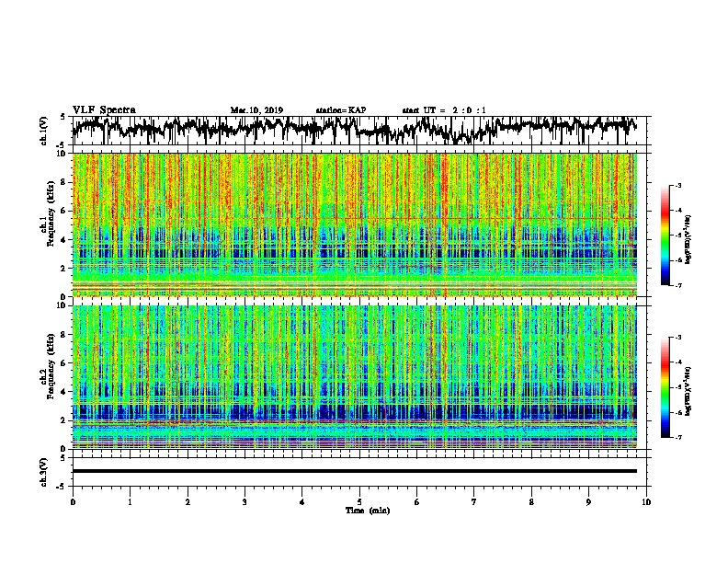The image size is (728, 563).
Task: Click the time axis tick label "6"
Action: click(x=417, y=501)
